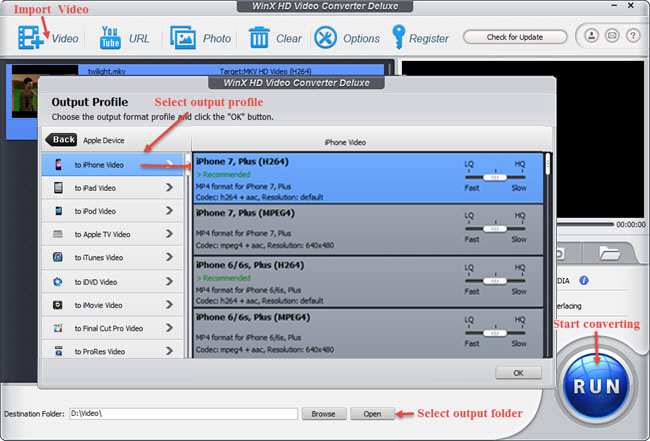Image resolution: width=650 pixels, height=441 pixels.
Task: Click the iTunes icon
Action: pos(58,257)
